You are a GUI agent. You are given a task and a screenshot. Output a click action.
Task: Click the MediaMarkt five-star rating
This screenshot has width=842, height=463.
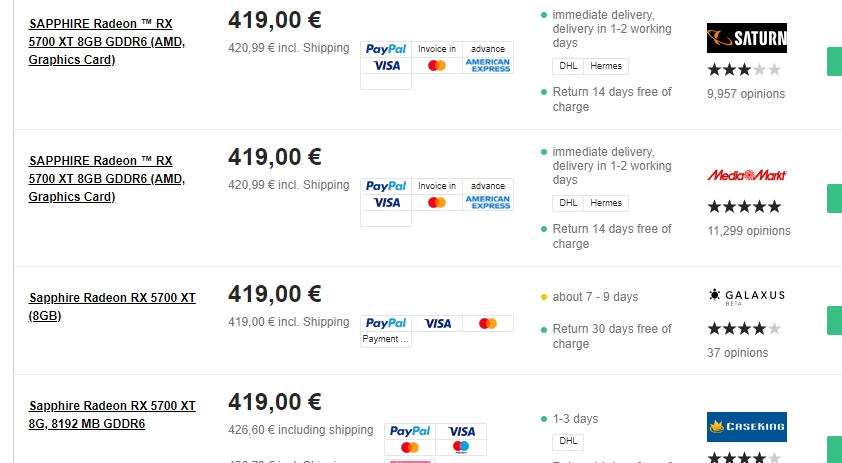pyautogui.click(x=744, y=206)
